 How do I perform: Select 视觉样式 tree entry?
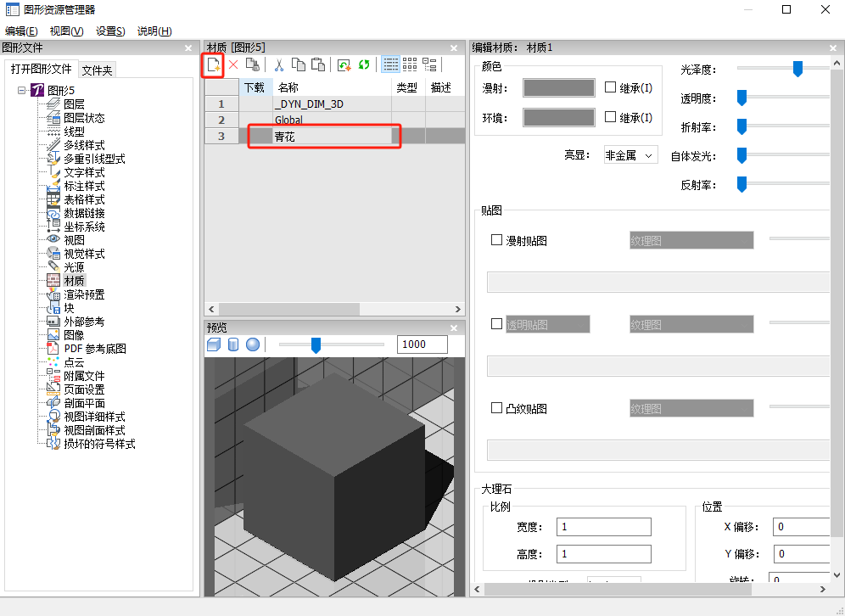[x=84, y=254]
